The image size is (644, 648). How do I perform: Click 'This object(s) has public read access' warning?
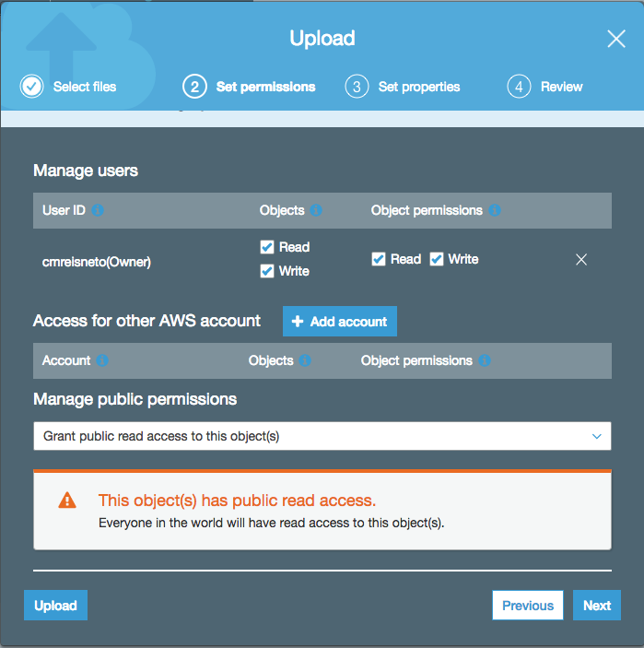237,501
